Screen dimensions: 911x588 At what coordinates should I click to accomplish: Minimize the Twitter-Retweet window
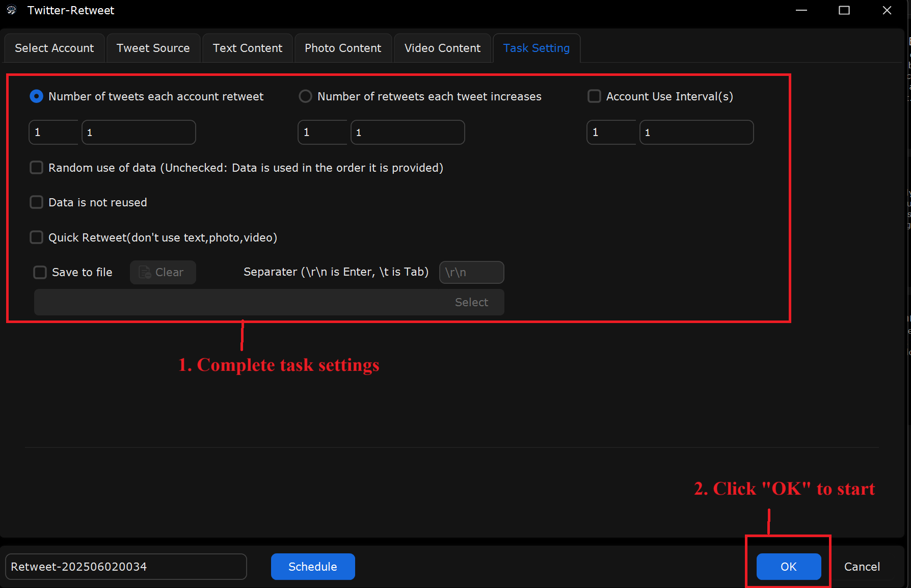pyautogui.click(x=801, y=10)
